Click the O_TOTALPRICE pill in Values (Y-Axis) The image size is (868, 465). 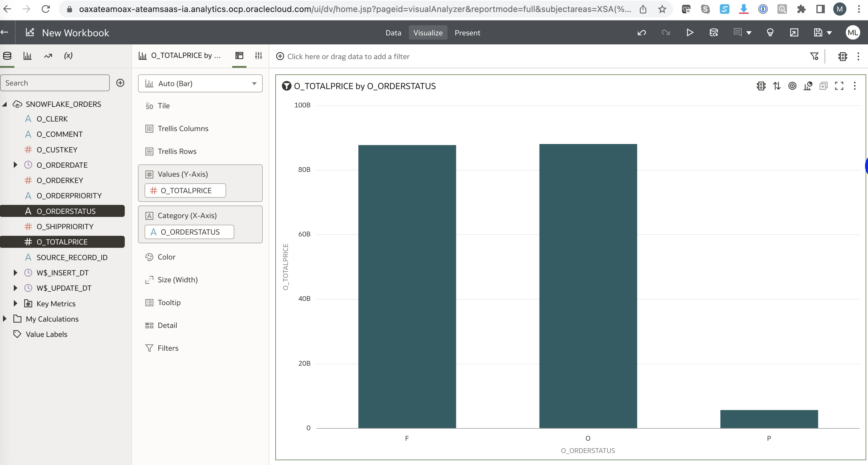click(185, 191)
